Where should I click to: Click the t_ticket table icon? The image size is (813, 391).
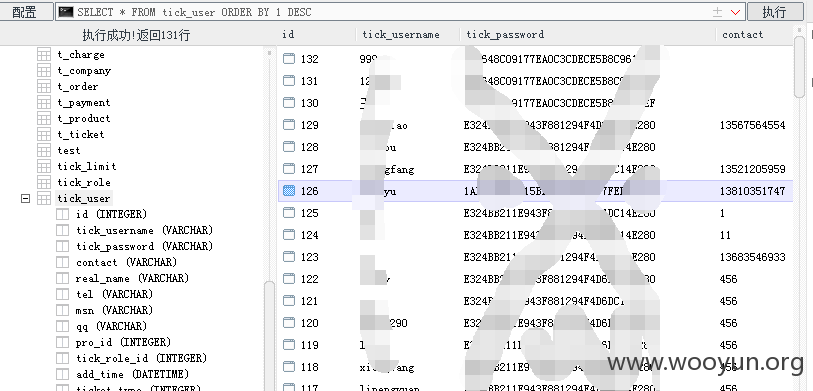[x=44, y=134]
